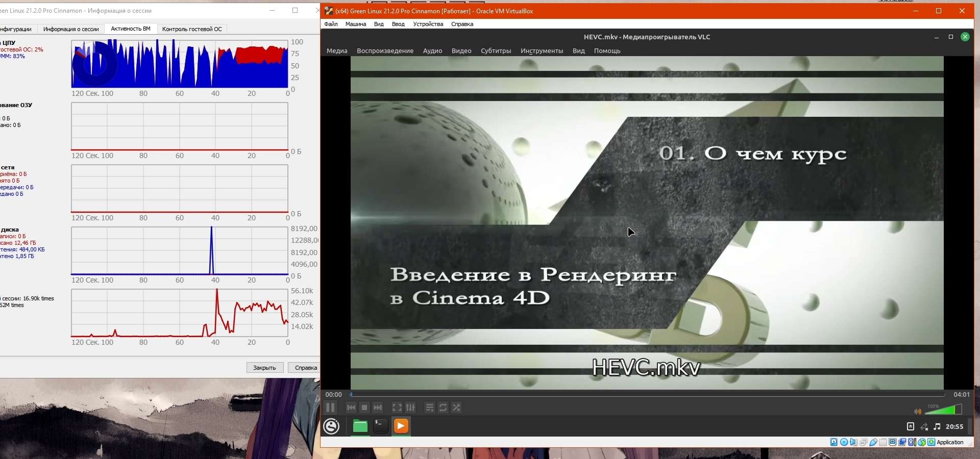
Task: Click VirtualBox network adapter indicator
Action: 863,442
